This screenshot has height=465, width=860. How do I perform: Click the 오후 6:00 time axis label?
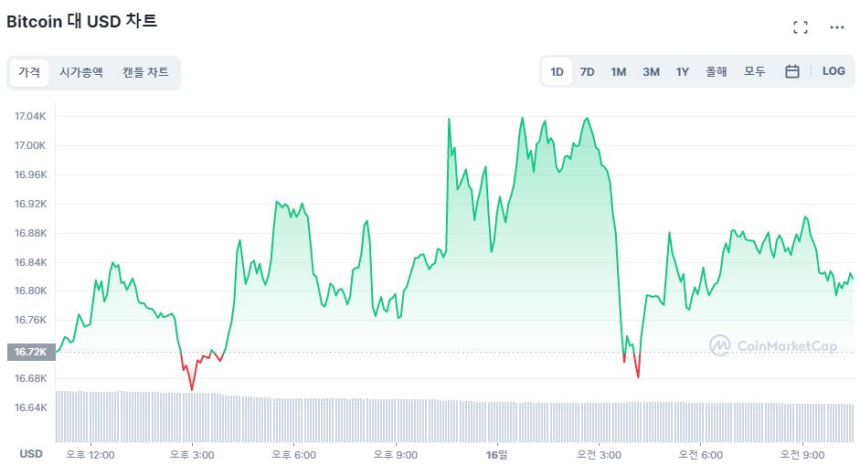tap(294, 454)
